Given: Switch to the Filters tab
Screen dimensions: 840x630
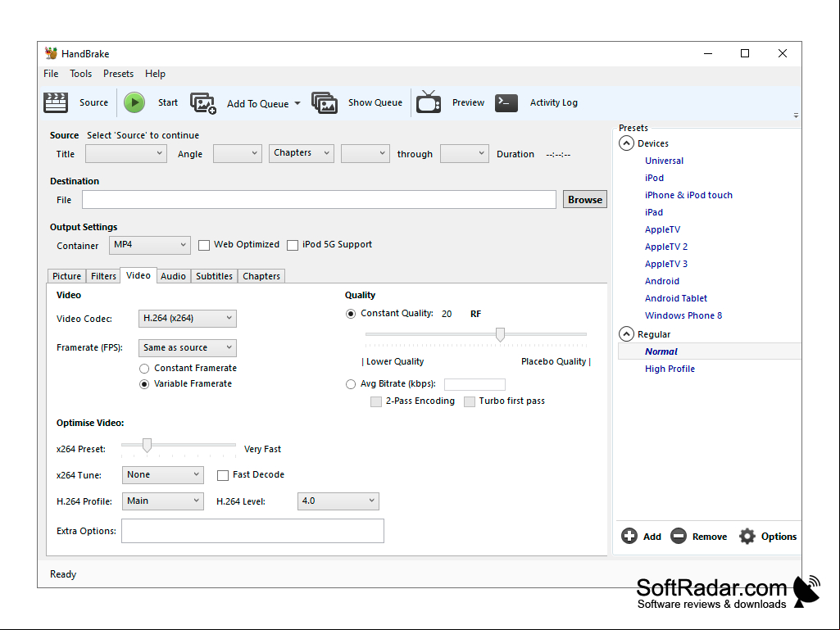Looking at the screenshot, I should coord(103,276).
